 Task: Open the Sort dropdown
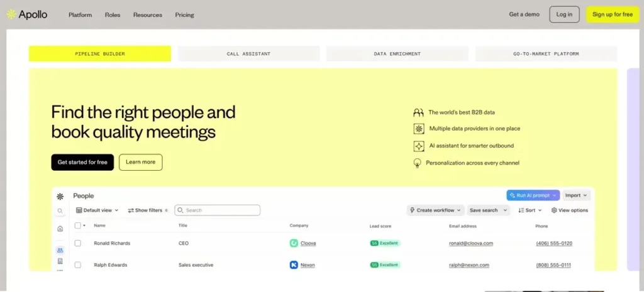(530, 210)
